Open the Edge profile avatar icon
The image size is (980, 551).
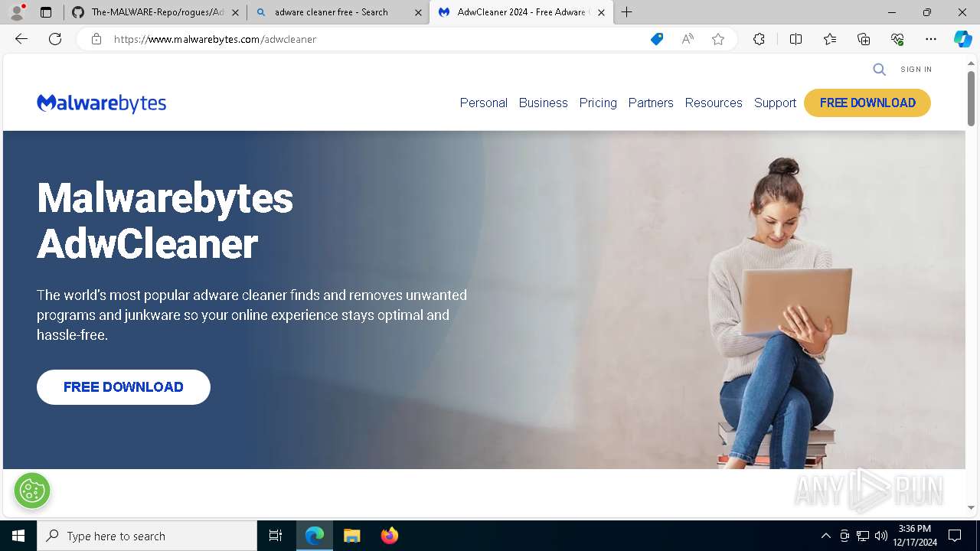point(16,12)
